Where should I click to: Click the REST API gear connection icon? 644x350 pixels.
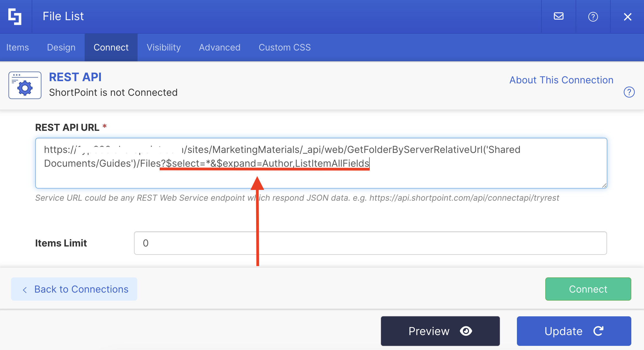(25, 85)
